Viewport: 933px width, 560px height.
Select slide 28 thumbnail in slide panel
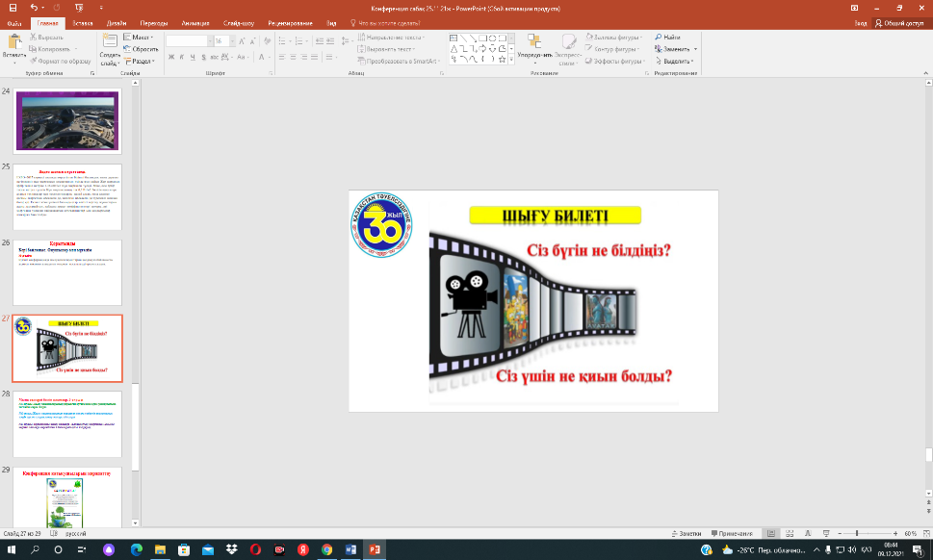click(x=66, y=422)
